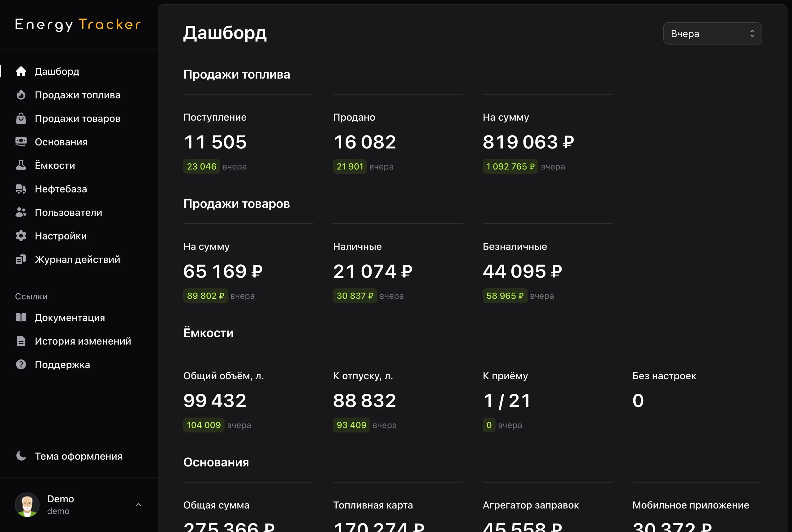Click the Поступление value 11 505

click(x=215, y=142)
